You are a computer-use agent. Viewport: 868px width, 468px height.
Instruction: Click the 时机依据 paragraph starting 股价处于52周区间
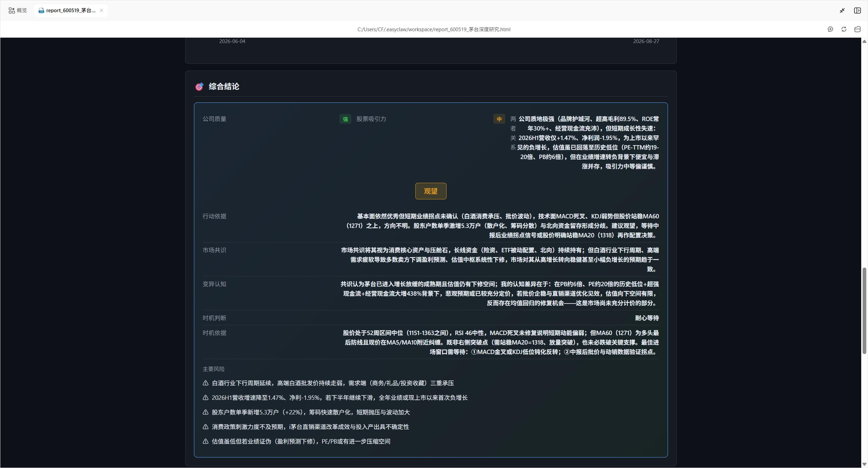(x=501, y=343)
